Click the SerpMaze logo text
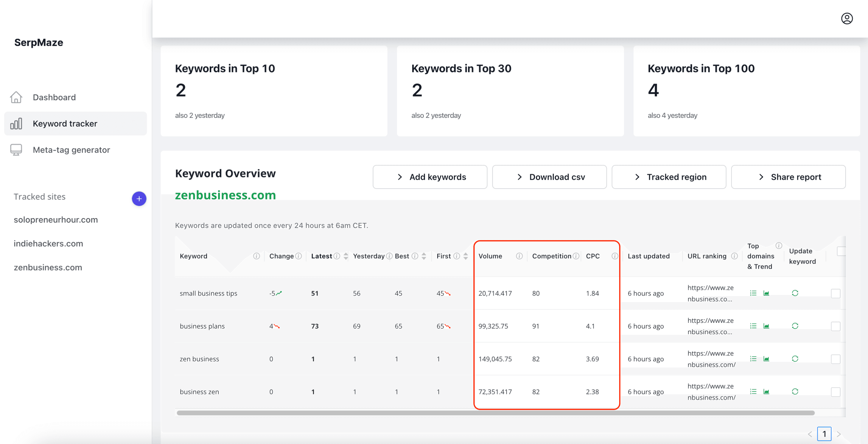Image resolution: width=868 pixels, height=444 pixels. click(39, 43)
